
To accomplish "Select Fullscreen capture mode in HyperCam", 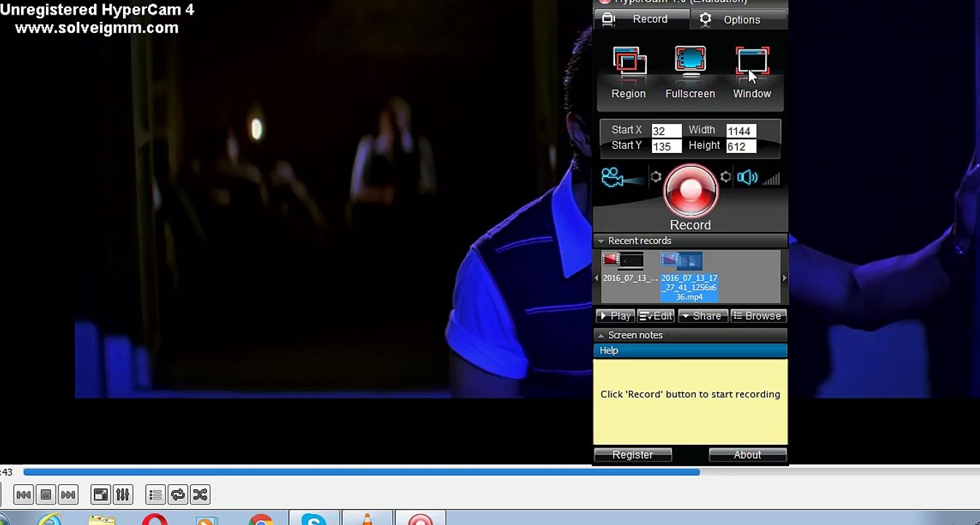I will point(690,73).
